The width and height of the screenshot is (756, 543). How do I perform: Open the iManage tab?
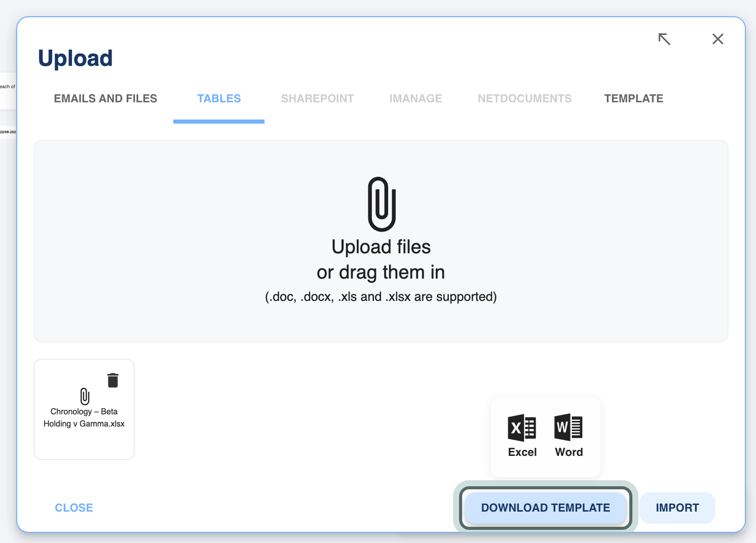[416, 99]
